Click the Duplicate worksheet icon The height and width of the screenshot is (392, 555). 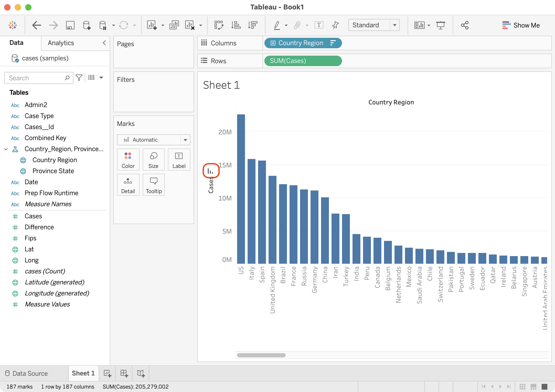(x=174, y=25)
